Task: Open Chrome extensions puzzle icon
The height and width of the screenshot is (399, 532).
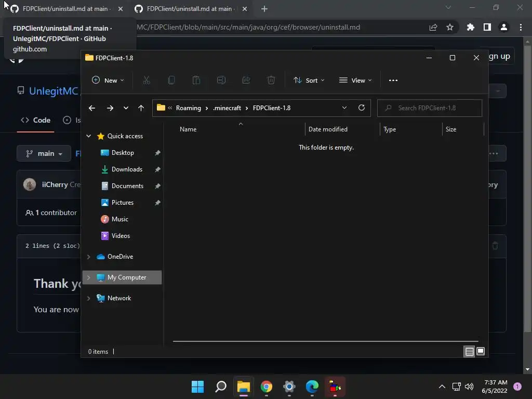Action: pos(471,27)
